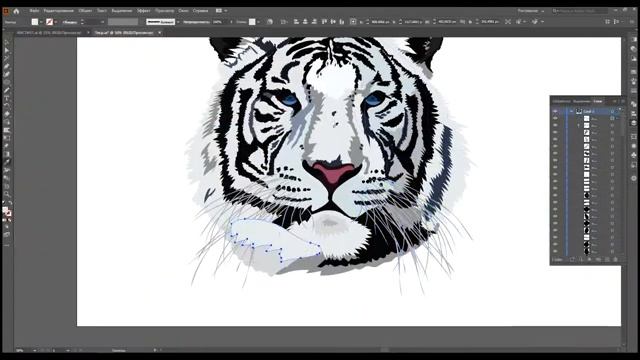Click the default fill and stroke icon

(4, 202)
